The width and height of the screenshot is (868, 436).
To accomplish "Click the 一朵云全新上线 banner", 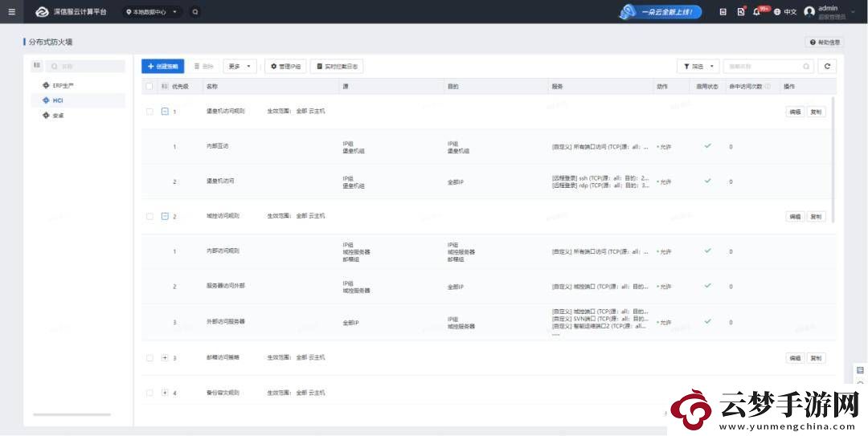I will (x=661, y=11).
